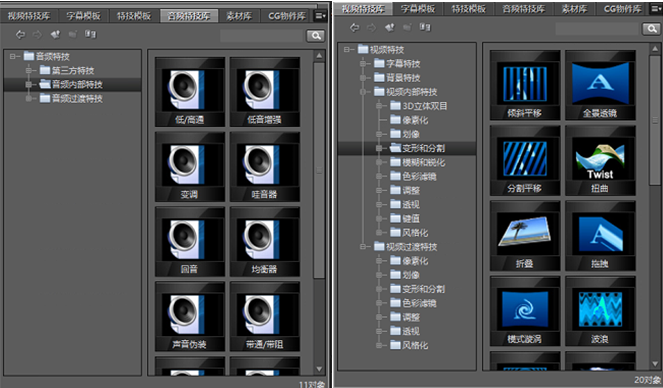663x388 pixels.
Task: Collapse the 视频内部特技 folder node
Action: 363,92
